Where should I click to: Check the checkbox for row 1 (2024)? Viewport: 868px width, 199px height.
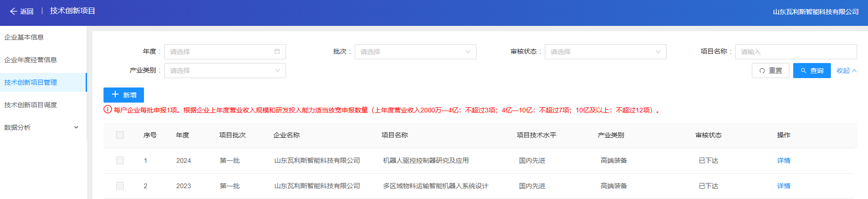[120, 160]
